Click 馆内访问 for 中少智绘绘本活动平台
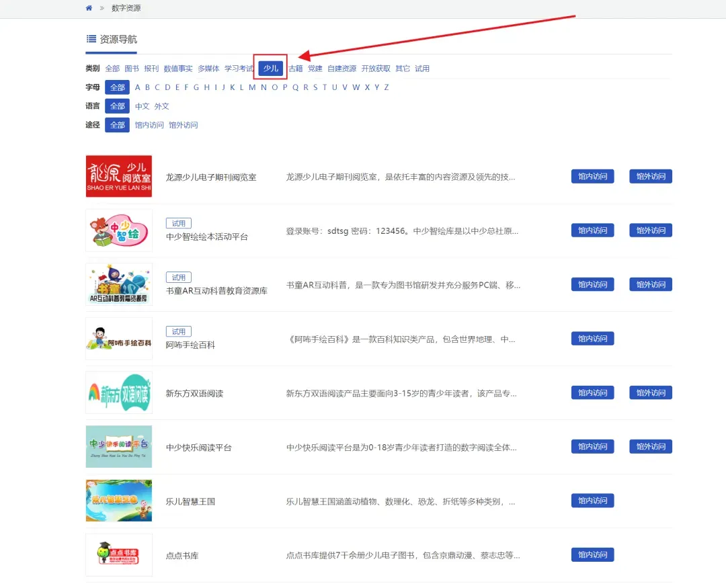 tap(593, 230)
